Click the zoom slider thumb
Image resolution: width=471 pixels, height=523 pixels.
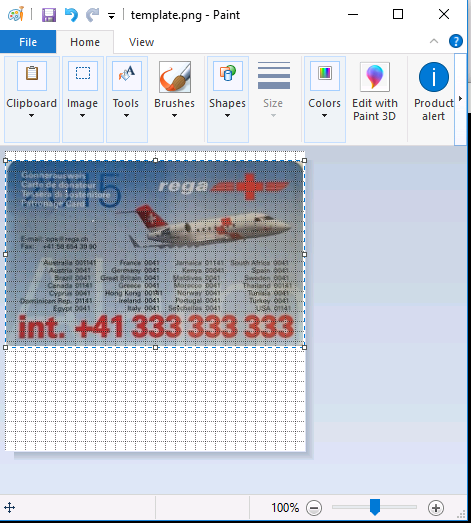[x=375, y=507]
